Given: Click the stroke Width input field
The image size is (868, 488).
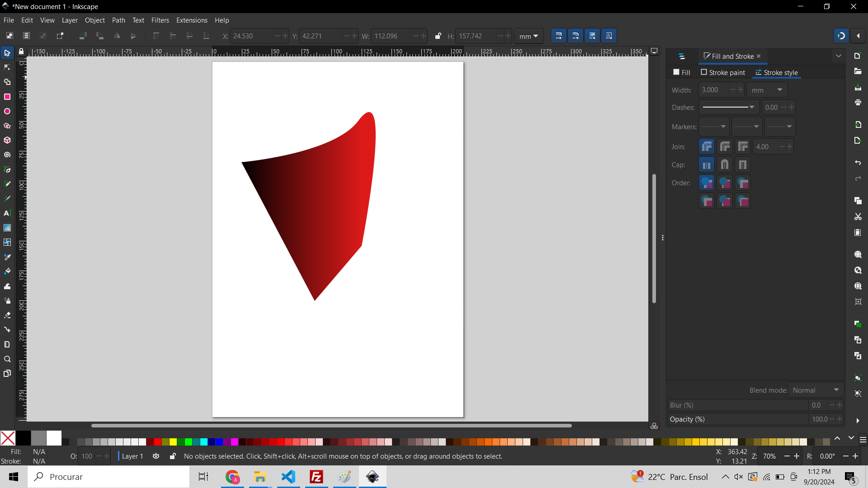Looking at the screenshot, I should pyautogui.click(x=713, y=90).
